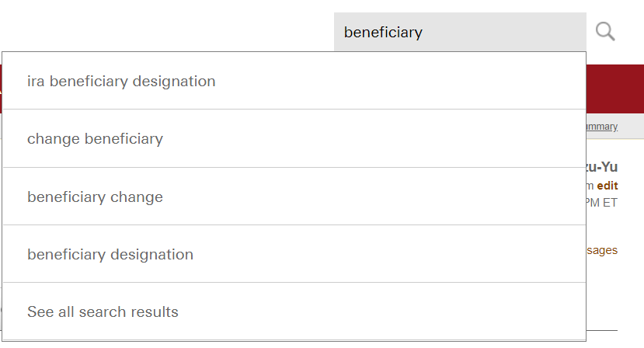Screen dimensions: 644x348
Task: Click the second autocomplete suggestion row
Action: coord(294,139)
